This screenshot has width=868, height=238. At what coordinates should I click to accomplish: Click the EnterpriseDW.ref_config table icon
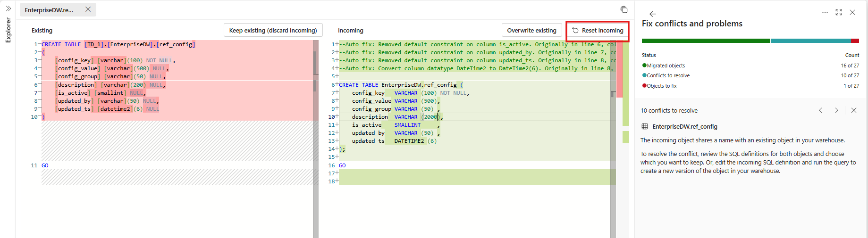click(645, 126)
